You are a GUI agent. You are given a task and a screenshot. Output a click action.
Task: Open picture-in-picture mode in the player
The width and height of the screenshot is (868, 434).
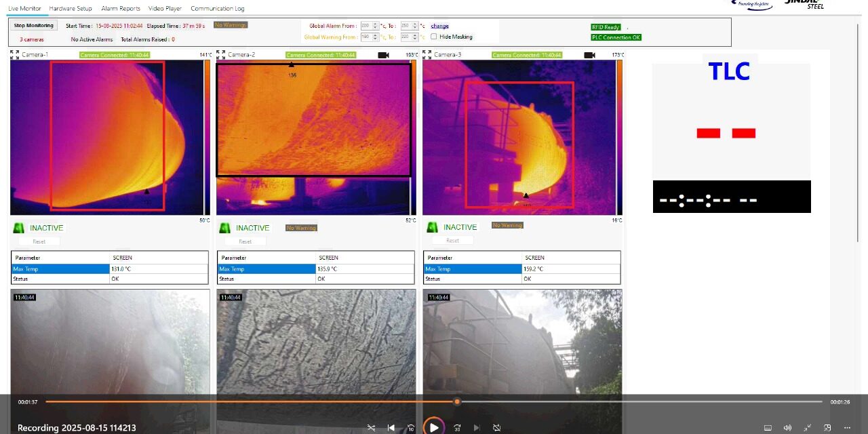(828, 427)
